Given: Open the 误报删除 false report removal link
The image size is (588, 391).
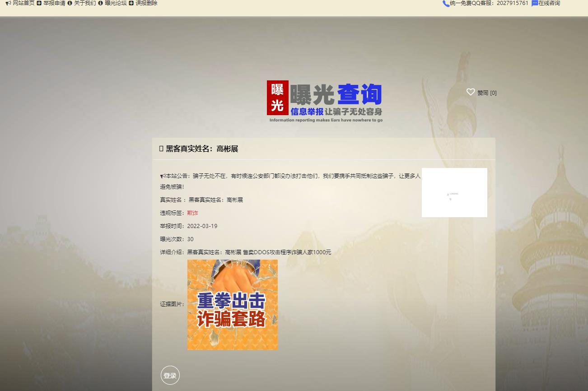Looking at the screenshot, I should (x=147, y=3).
